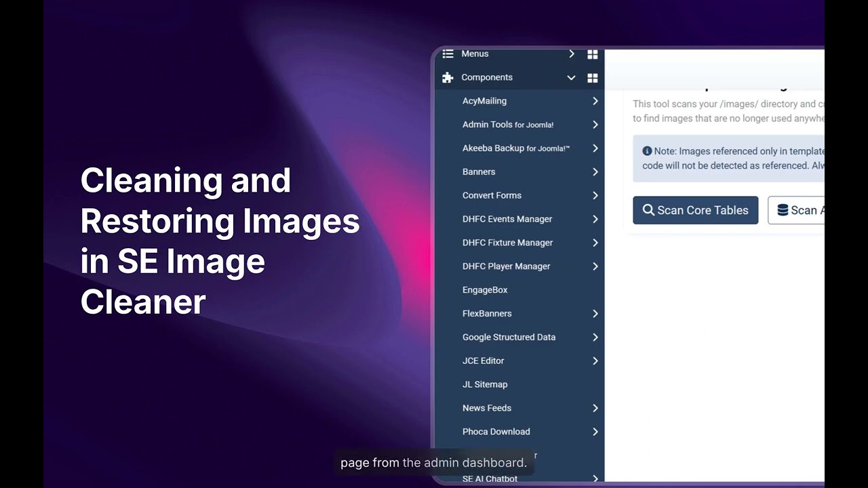Select FlexBanners in the sidebar

pyautogui.click(x=487, y=314)
